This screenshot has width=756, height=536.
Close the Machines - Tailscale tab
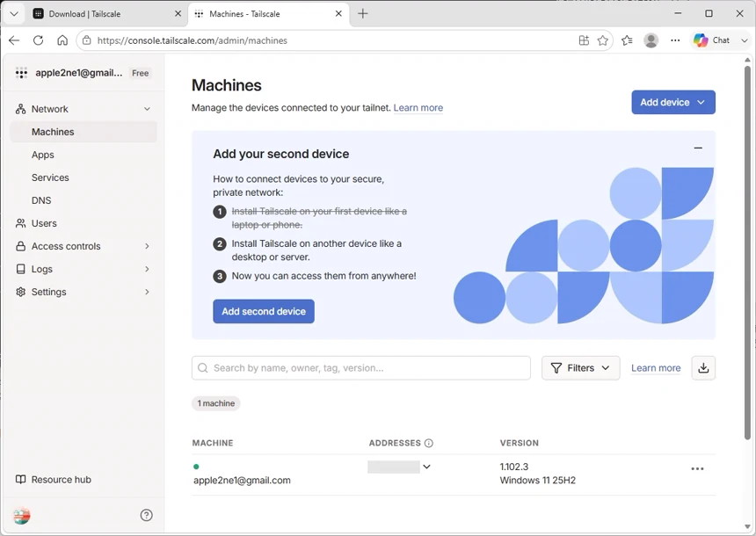point(338,13)
